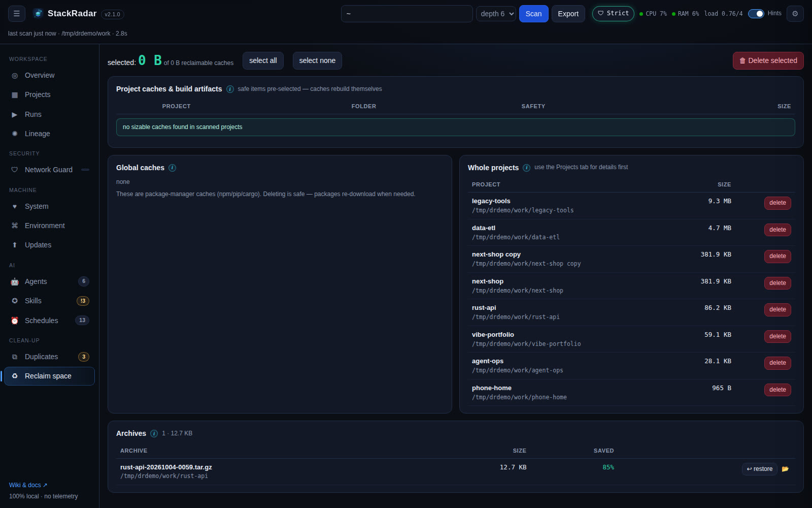Focus the scan path input field
Image resolution: width=812 pixels, height=508 pixels.
pos(407,14)
